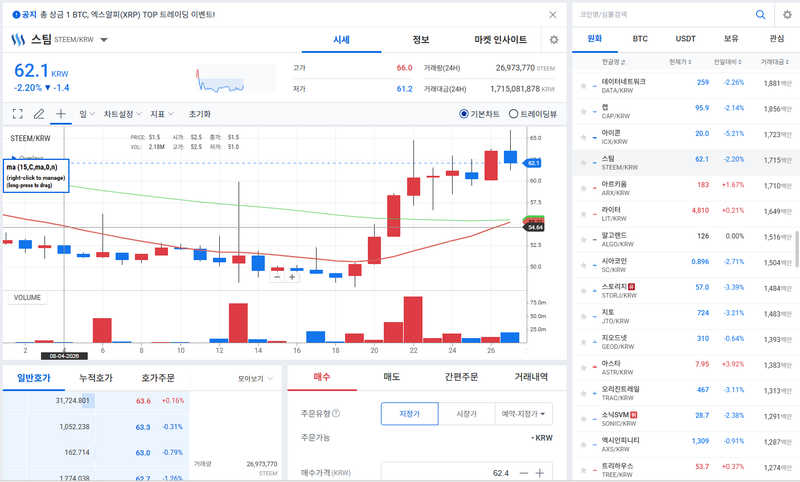
Task: Open 누적호가 order book tab
Action: click(96, 378)
